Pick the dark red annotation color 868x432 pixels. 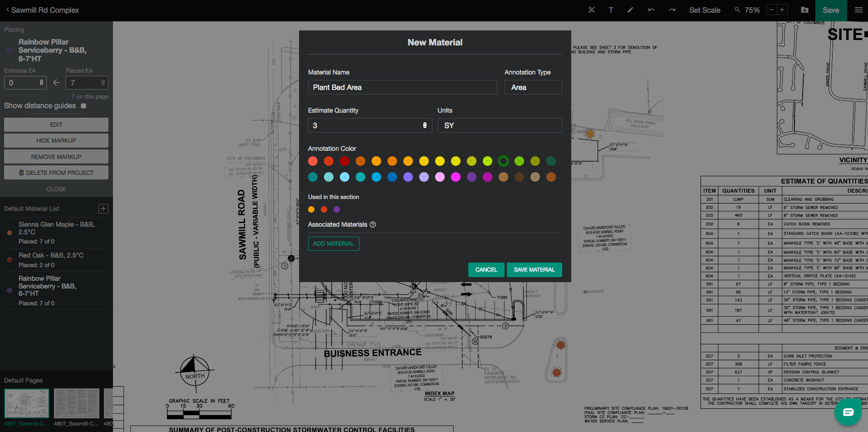(x=344, y=161)
